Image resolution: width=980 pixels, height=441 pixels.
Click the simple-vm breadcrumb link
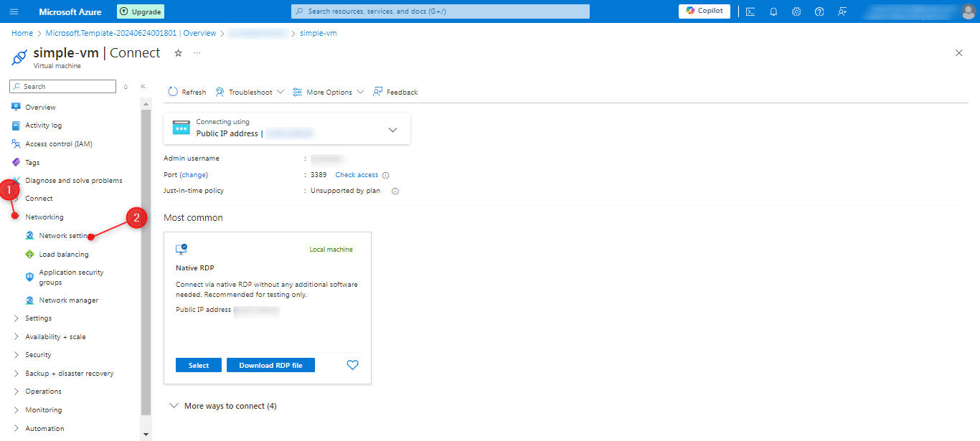(x=319, y=33)
